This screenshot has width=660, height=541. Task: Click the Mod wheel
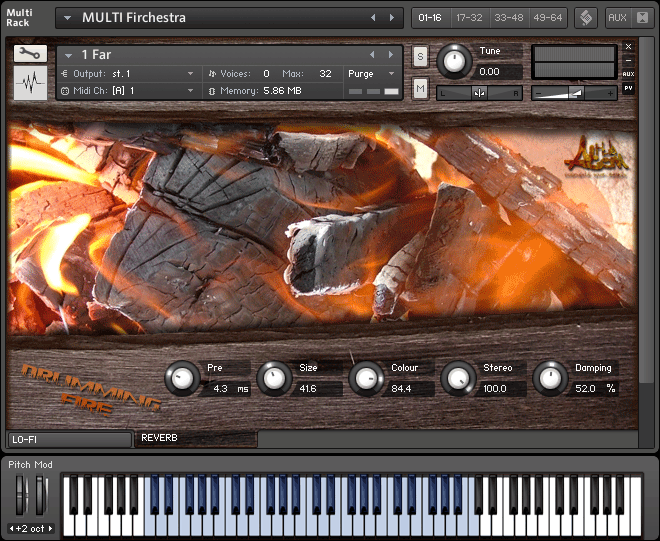tap(40, 495)
